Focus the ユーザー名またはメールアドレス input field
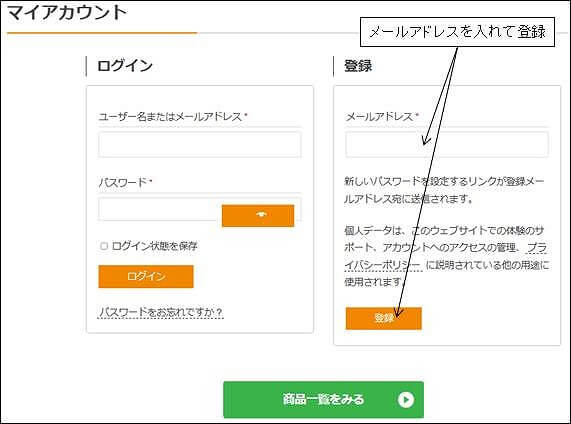Viewport: 571px width, 424px height. [200, 145]
